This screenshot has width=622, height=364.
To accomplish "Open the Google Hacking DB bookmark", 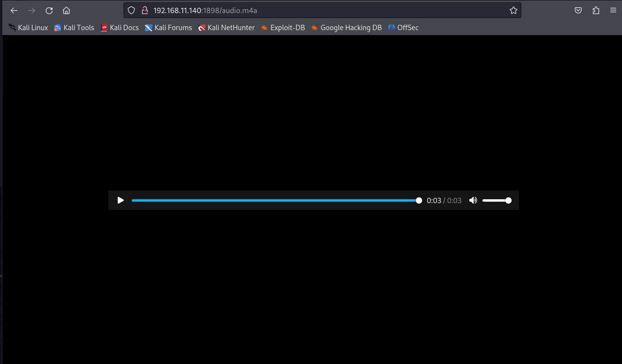I will [x=346, y=28].
